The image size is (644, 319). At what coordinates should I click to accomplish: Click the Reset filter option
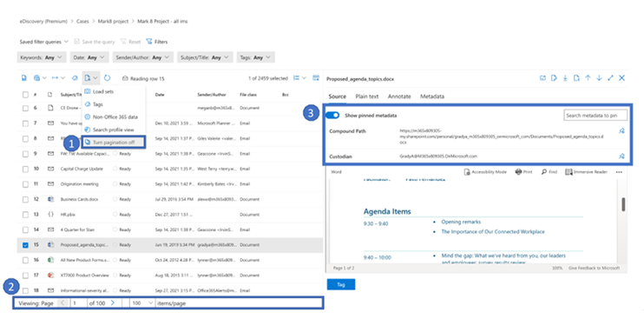130,42
